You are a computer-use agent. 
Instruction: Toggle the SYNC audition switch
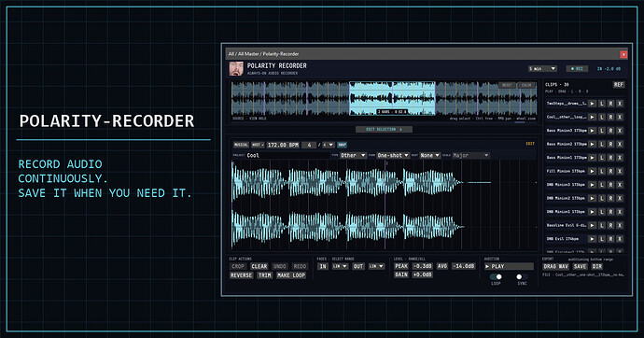pyautogui.click(x=522, y=276)
